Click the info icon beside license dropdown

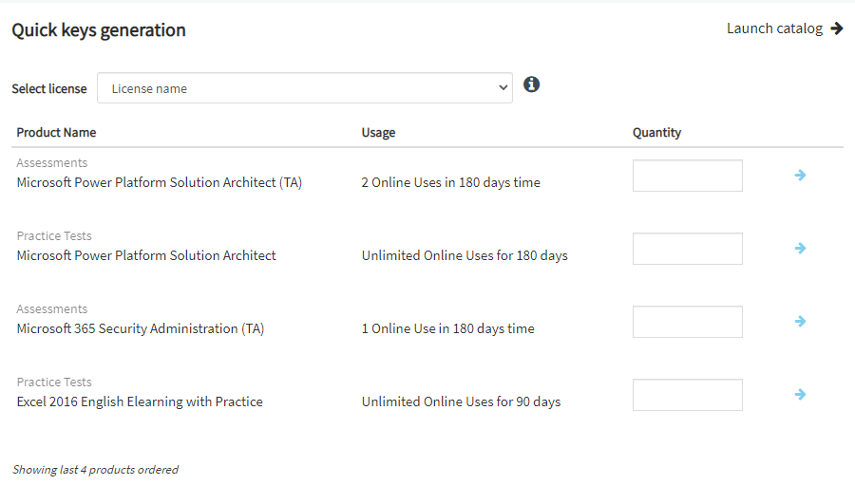(532, 84)
